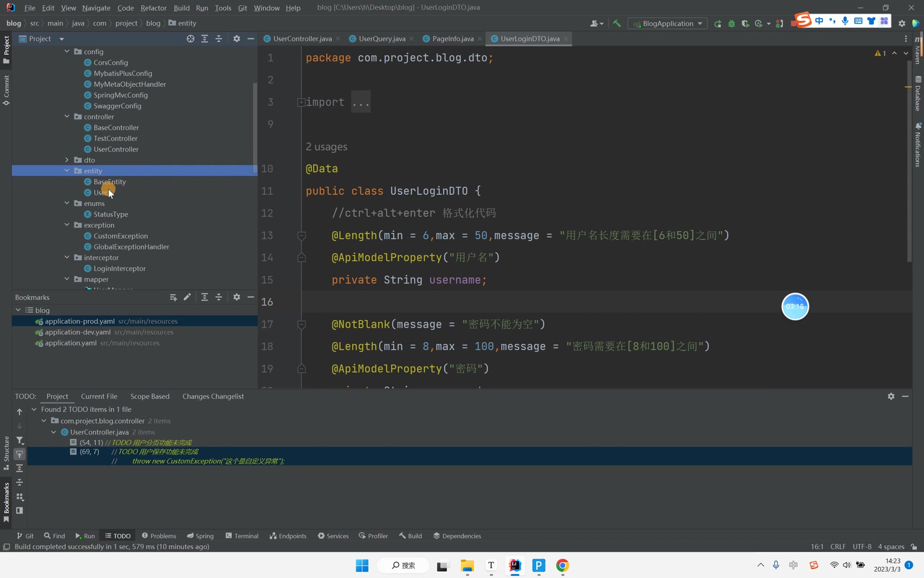Switch to PageInfo.java editor tab
This screenshot has height=578, width=924.
coord(452,39)
